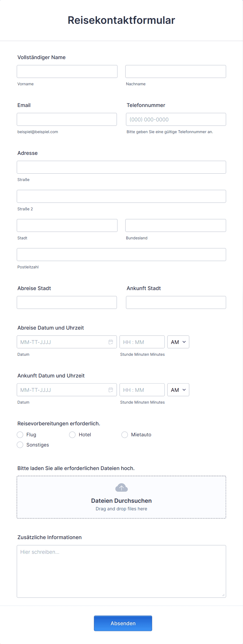
Task: Select the Mietauto radio button
Action: point(124,434)
